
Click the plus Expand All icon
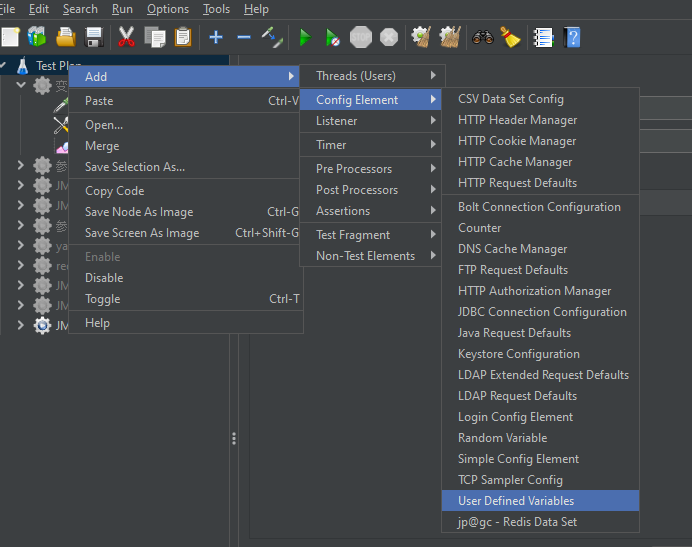[x=216, y=38]
